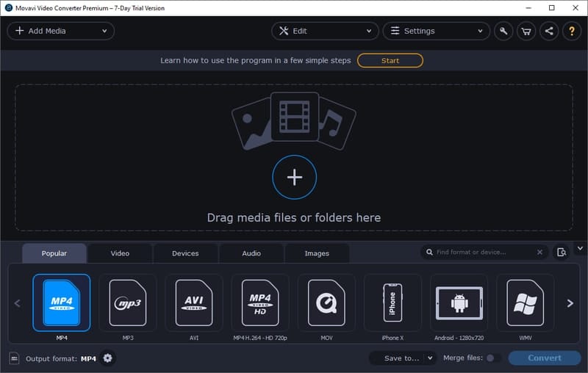Image resolution: width=588 pixels, height=373 pixels.
Task: Click the shopping cart purchase icon
Action: 526,31
